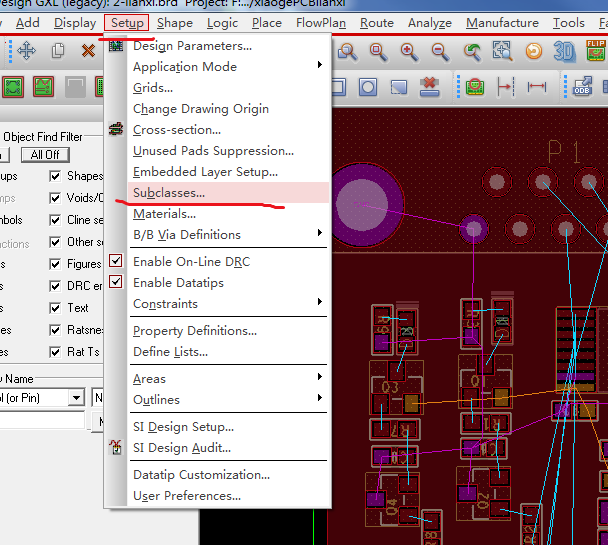Click the Copy tool icon
Screen dimensions: 608x545
(59, 51)
